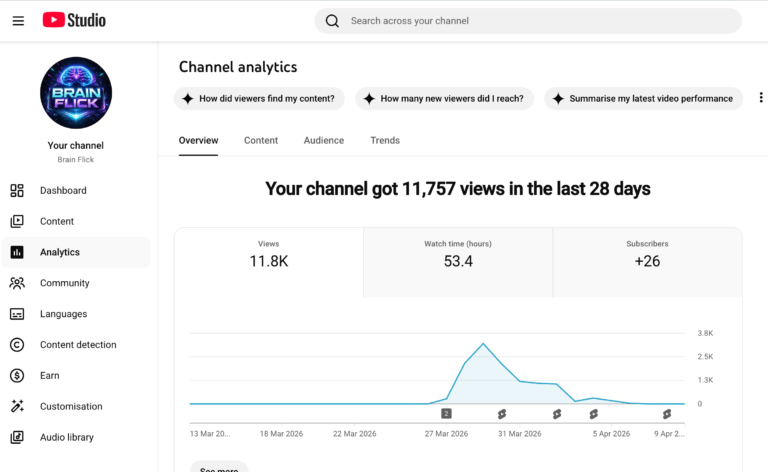Click 'Summarise my latest video performance' chip

click(x=642, y=99)
